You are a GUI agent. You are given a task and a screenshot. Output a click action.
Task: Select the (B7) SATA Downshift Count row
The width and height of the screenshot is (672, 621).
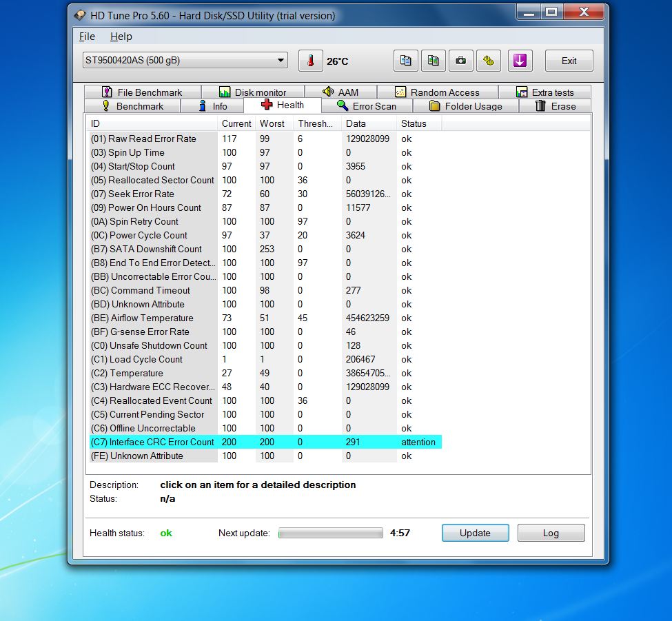point(265,249)
